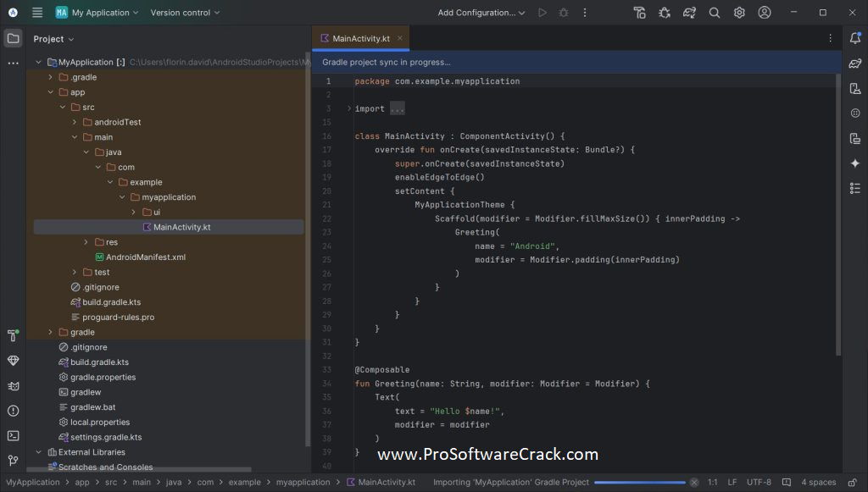Open the Device Explorer on right sidebar
The height and width of the screenshot is (492, 868).
click(854, 88)
